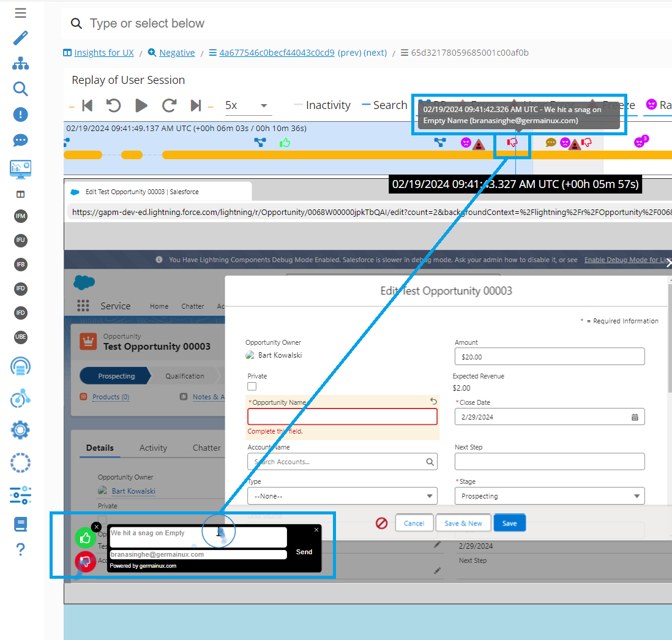This screenshot has height=640, width=672.
Task: Open the Stage dropdown set to Prospecting
Action: (549, 496)
